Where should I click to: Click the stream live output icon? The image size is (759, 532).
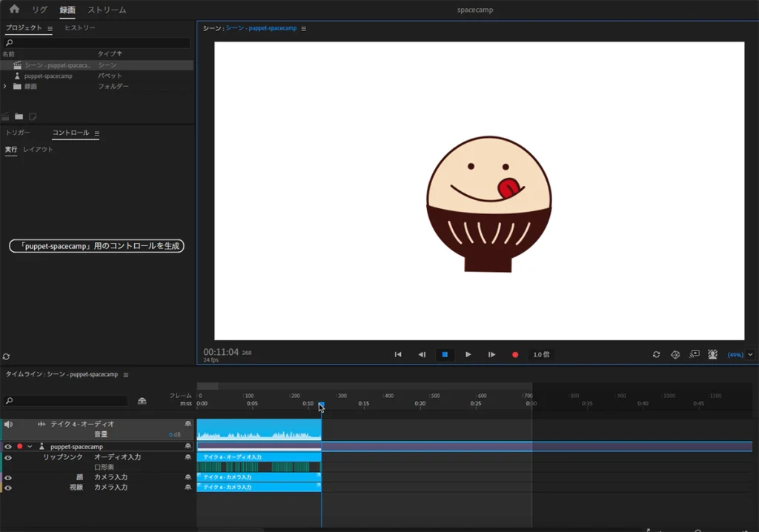(x=695, y=355)
